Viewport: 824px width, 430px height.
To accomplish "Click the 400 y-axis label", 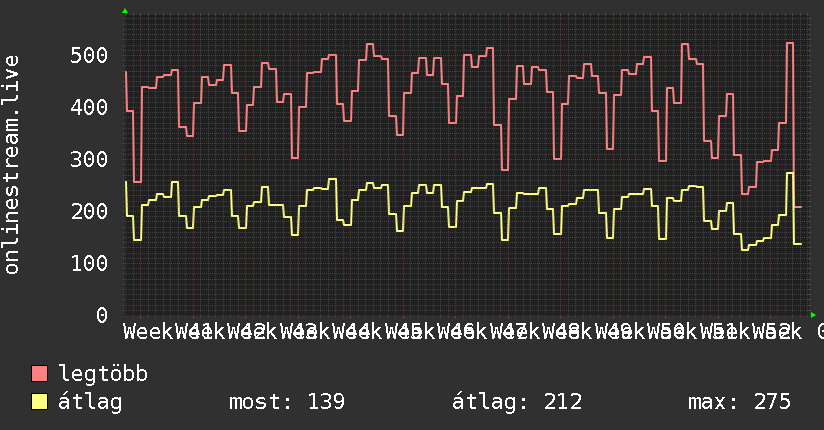I will [x=89, y=107].
